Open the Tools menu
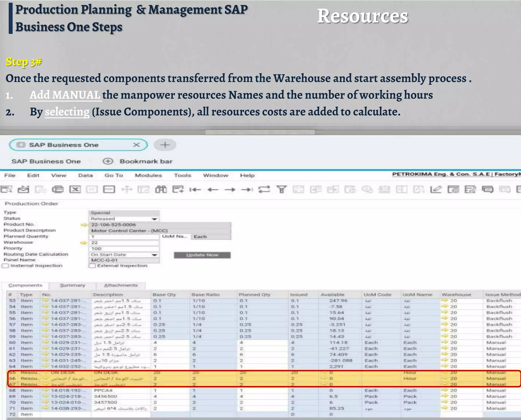This screenshot has width=521, height=420. (x=182, y=175)
